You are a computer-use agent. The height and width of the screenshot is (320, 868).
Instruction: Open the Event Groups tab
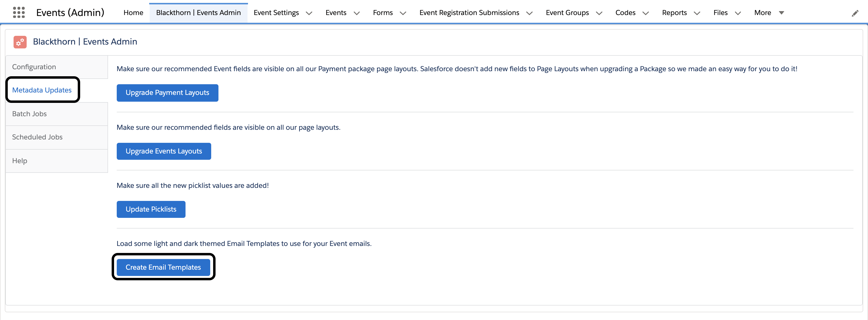tap(567, 13)
